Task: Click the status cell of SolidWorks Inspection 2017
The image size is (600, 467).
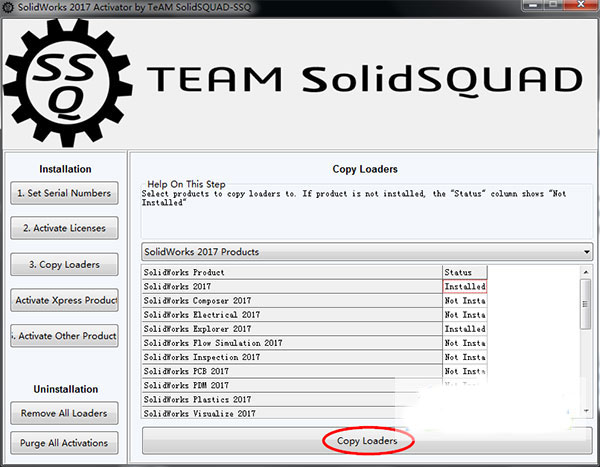Action: [465, 357]
